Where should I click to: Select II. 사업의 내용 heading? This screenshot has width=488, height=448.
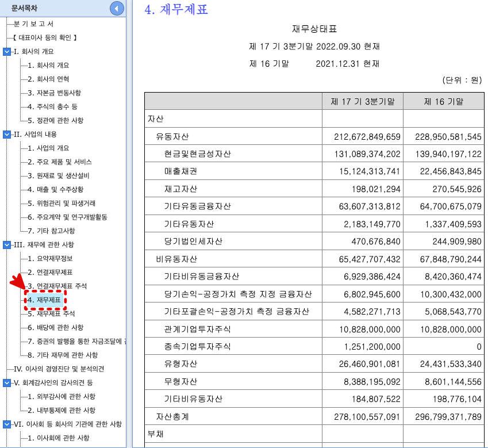(x=35, y=135)
